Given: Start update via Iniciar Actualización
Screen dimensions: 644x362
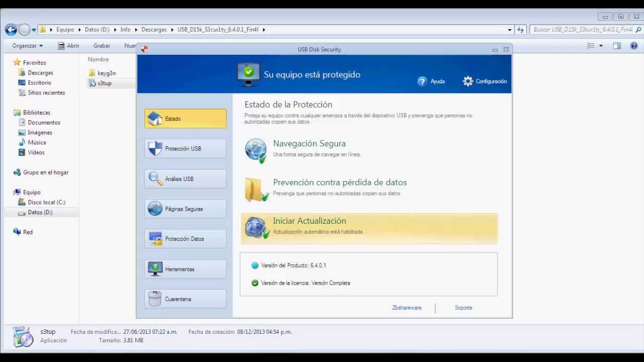Looking at the screenshot, I should (x=369, y=229).
